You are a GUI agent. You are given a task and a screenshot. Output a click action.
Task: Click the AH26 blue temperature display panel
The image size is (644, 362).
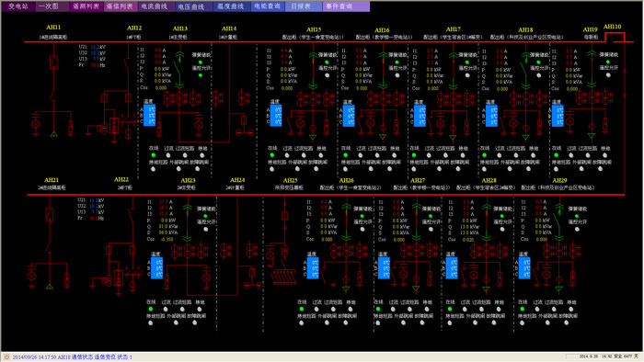coord(313,268)
